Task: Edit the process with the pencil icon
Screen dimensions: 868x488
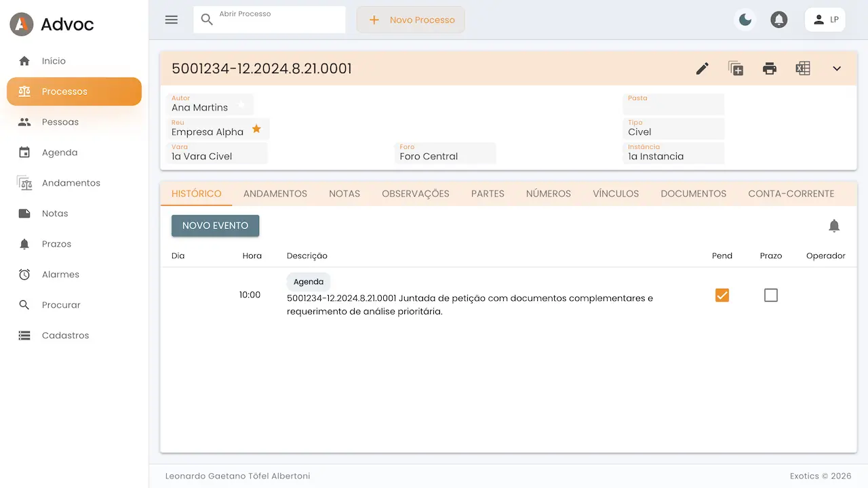Action: [703, 68]
